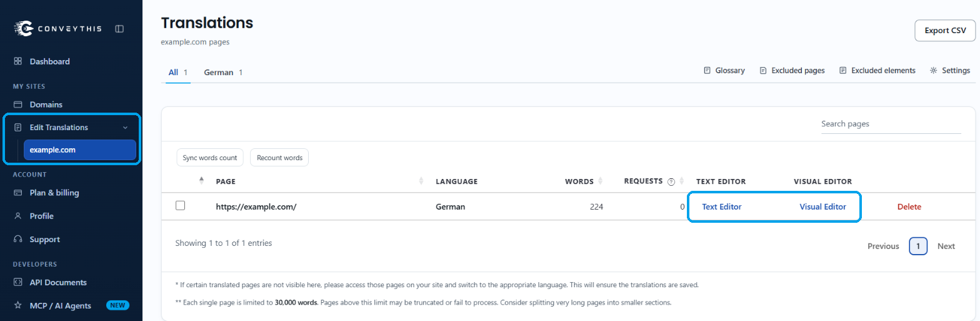980x321 pixels.
Task: Click the Translations page heading
Action: tap(207, 23)
